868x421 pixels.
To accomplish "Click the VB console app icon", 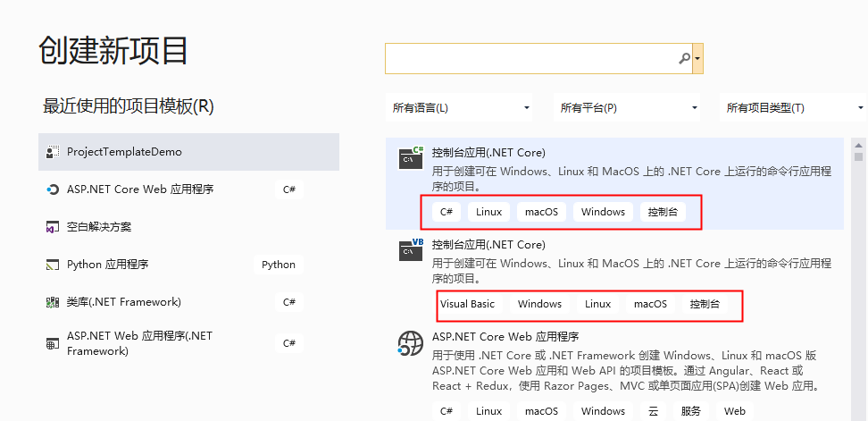I will pyautogui.click(x=411, y=249).
